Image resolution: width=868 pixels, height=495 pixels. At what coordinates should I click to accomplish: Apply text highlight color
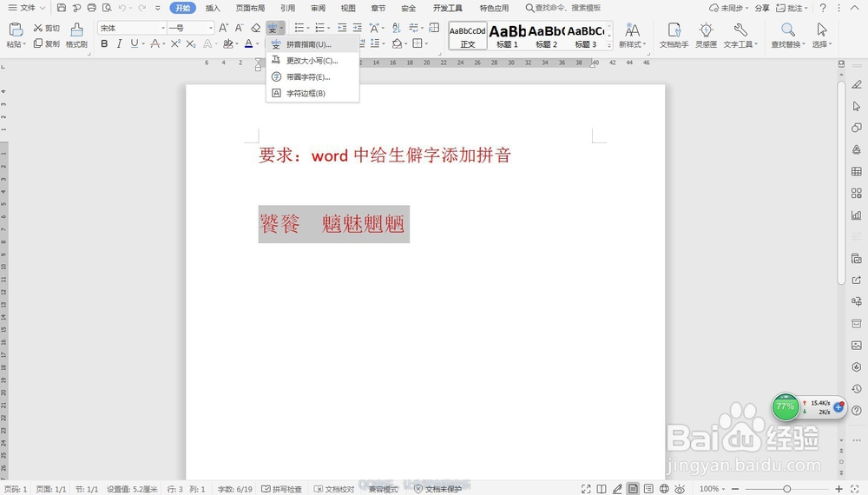(x=227, y=43)
